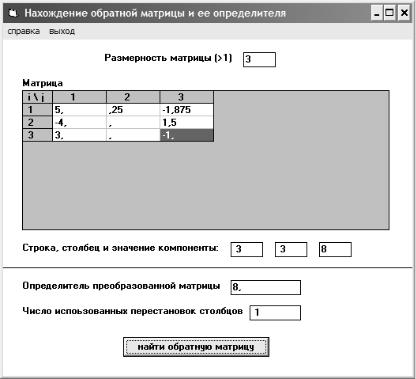This screenshot has height=379, width=416.
Task: Select matrix cell containing ,25
Action: coord(133,110)
